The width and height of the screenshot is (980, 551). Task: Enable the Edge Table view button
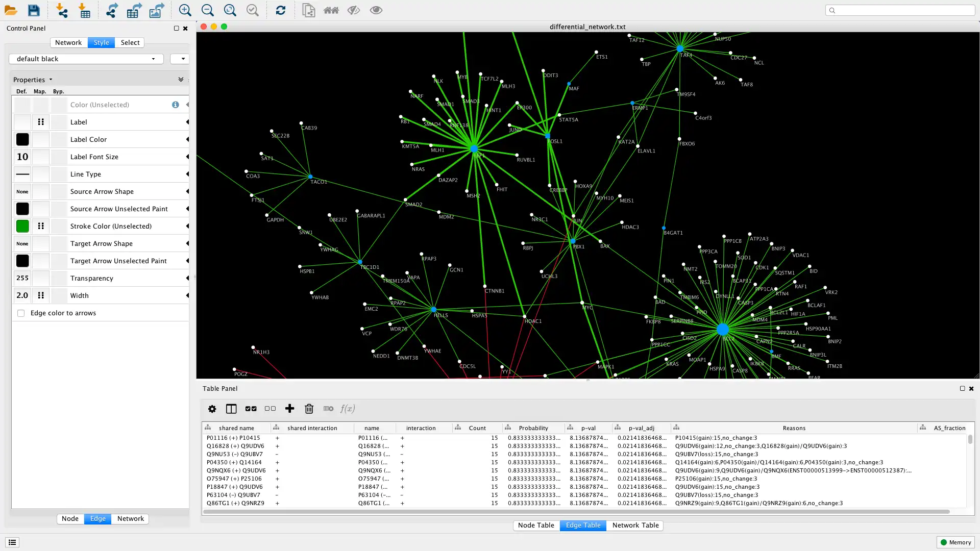(x=583, y=525)
